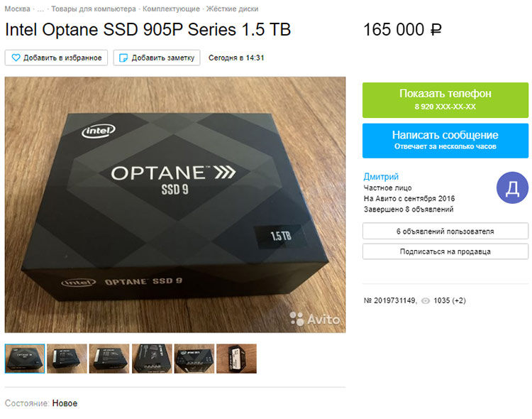Select the first photo thumbnail

[x=25, y=359]
